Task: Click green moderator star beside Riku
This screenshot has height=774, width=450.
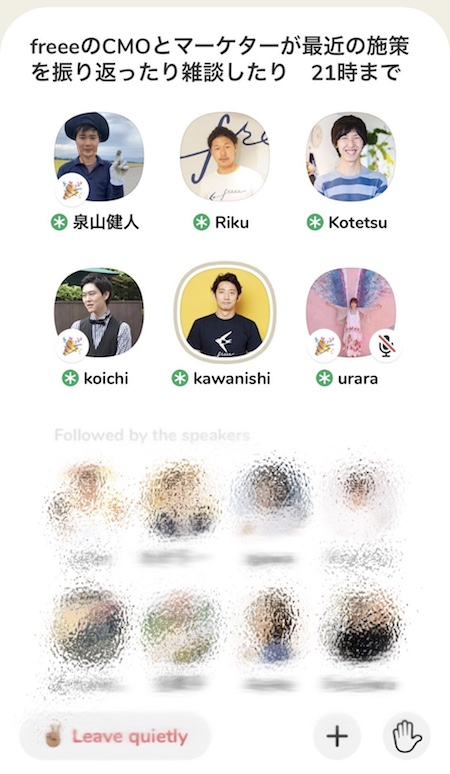Action: click(201, 222)
